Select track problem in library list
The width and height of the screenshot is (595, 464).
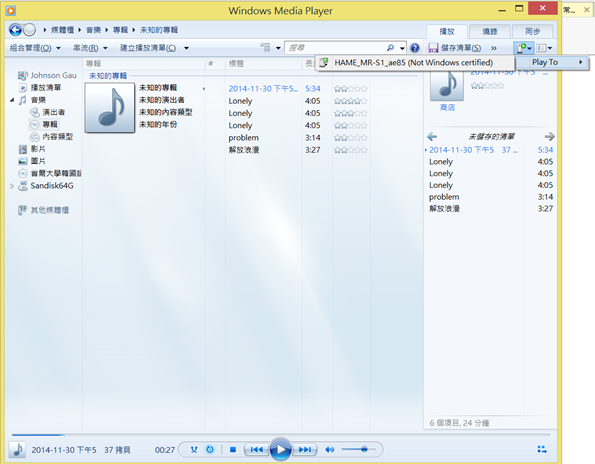pyautogui.click(x=244, y=138)
